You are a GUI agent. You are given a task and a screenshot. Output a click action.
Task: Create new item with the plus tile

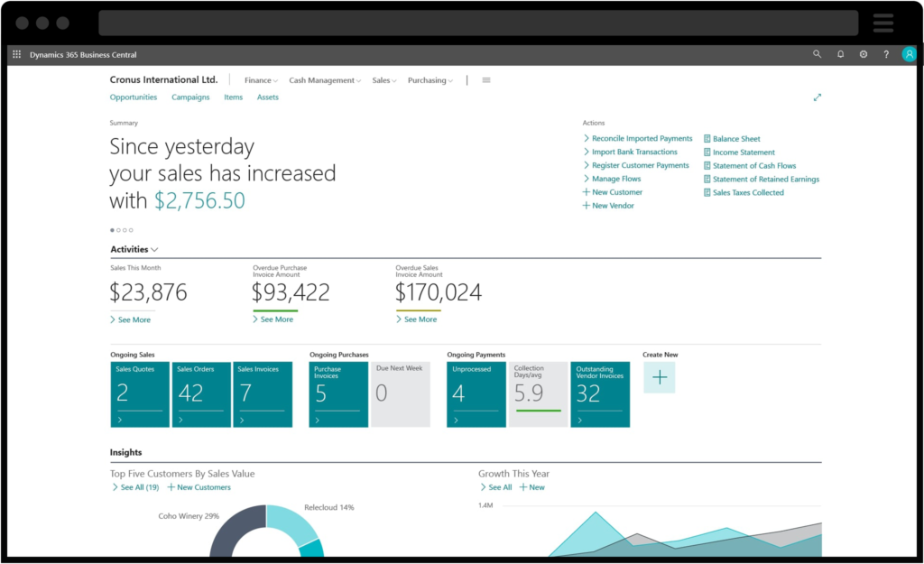point(660,377)
